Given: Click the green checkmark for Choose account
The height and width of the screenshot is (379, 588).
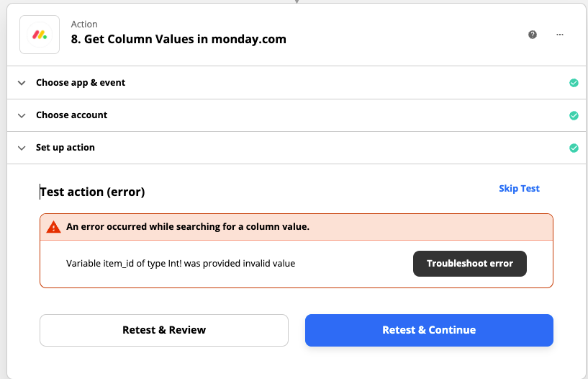Looking at the screenshot, I should coord(574,115).
